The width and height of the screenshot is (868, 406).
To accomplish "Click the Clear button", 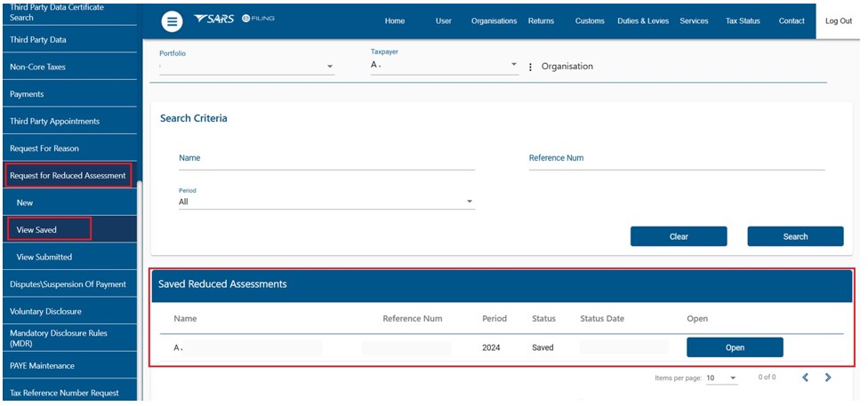I will tap(679, 236).
